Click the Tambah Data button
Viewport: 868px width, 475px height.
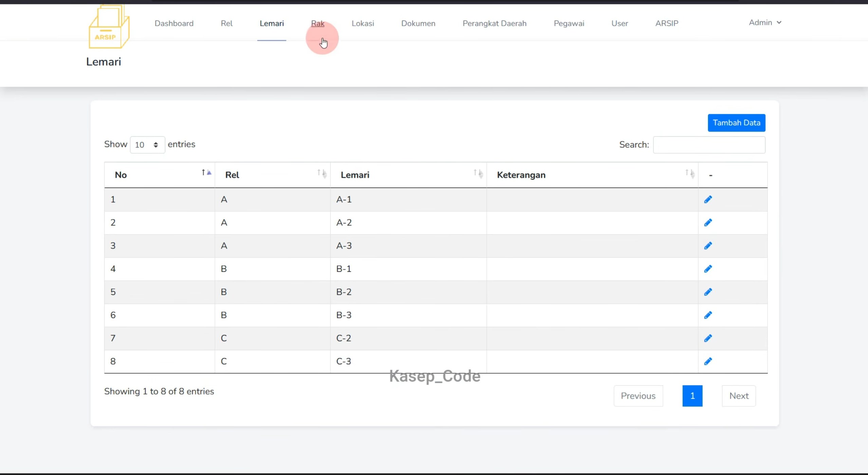[x=736, y=123]
